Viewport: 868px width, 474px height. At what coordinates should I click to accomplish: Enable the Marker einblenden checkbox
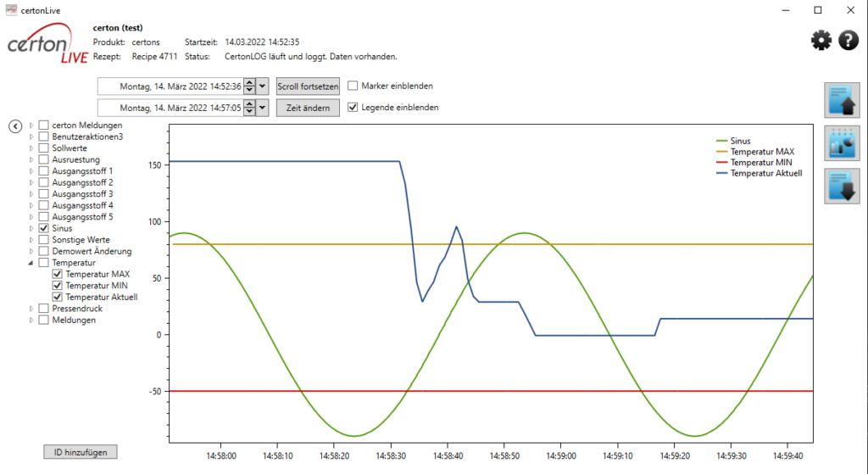point(353,86)
